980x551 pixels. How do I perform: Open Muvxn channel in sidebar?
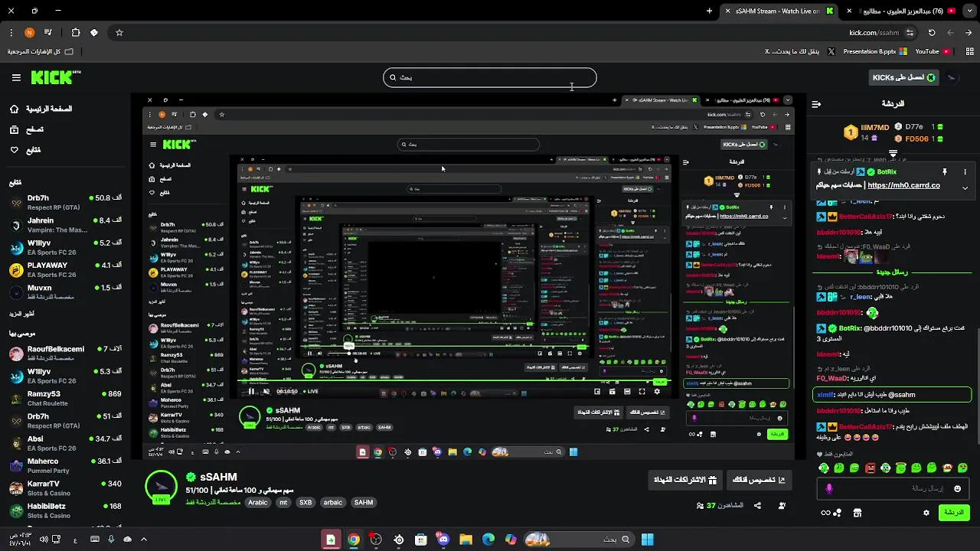pos(66,292)
